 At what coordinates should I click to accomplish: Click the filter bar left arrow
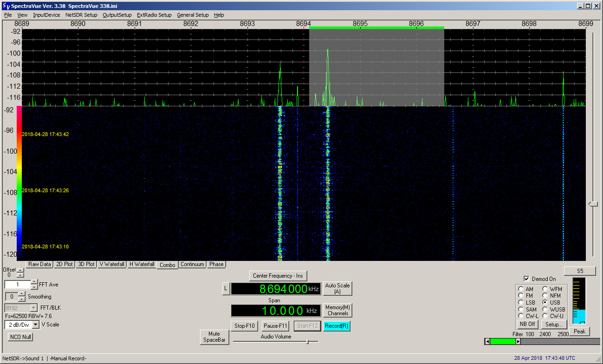(487, 342)
